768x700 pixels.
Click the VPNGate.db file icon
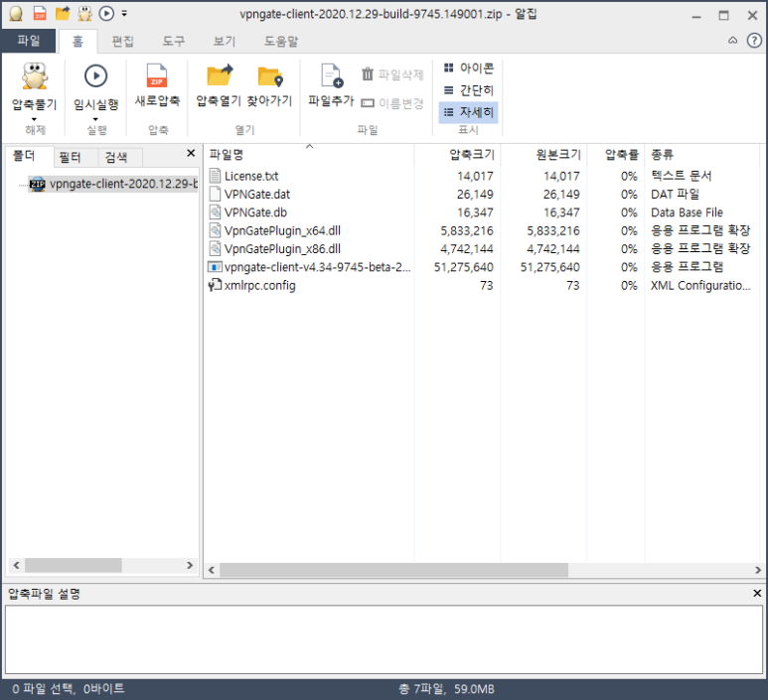pos(215,211)
